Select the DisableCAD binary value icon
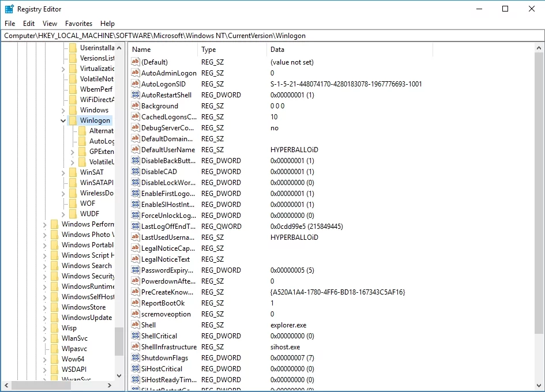 tap(136, 172)
